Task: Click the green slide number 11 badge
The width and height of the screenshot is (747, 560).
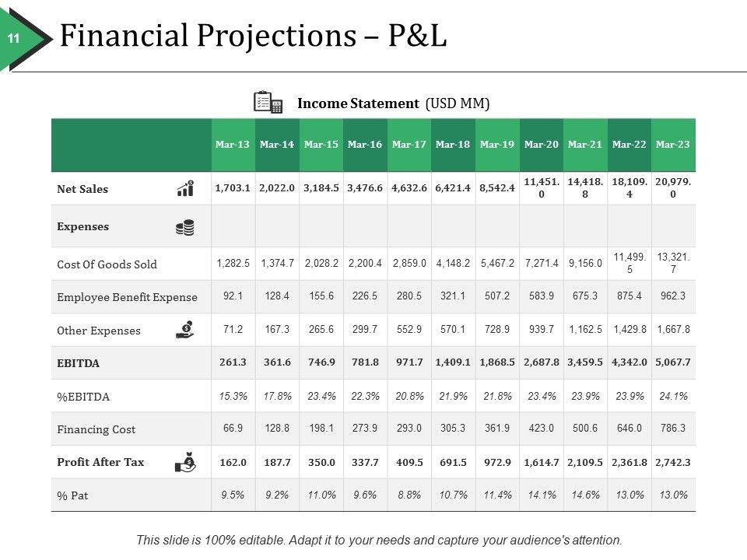Action: [14, 39]
